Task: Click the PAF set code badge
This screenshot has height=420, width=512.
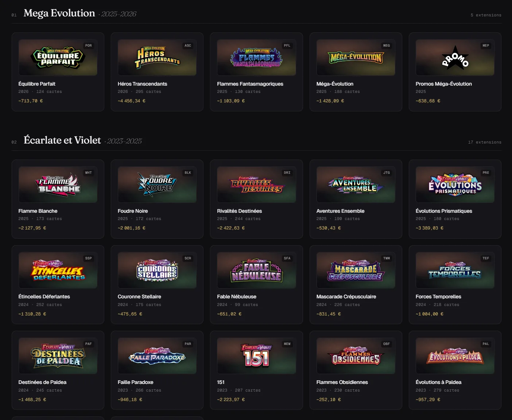Action: (89, 344)
